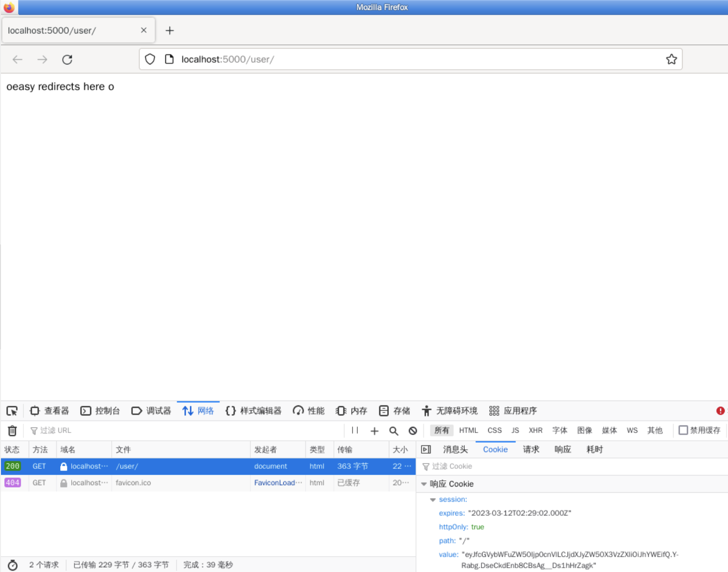Sort by 文件 file column
This screenshot has width=728, height=572.
click(181, 449)
